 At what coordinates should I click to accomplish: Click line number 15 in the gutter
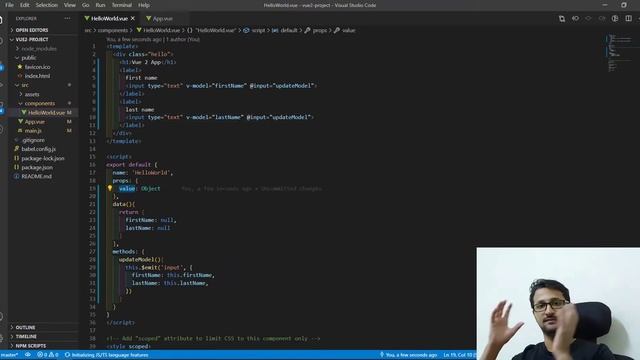pos(92,157)
